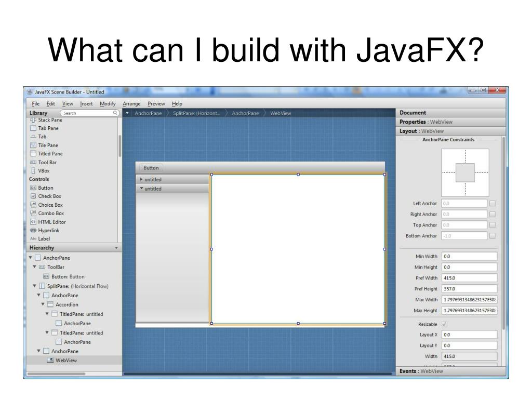The height and width of the screenshot is (399, 532).
Task: Click the Stack Pane icon in Library
Action: pyautogui.click(x=33, y=120)
